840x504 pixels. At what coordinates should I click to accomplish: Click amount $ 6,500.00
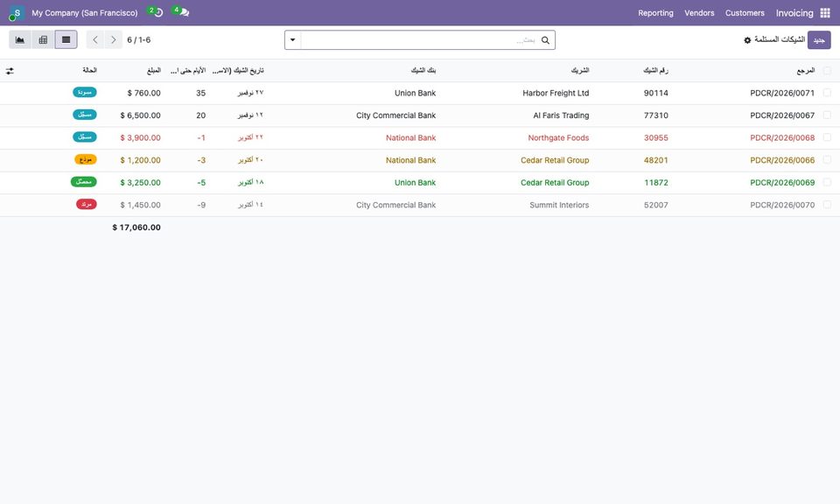140,115
